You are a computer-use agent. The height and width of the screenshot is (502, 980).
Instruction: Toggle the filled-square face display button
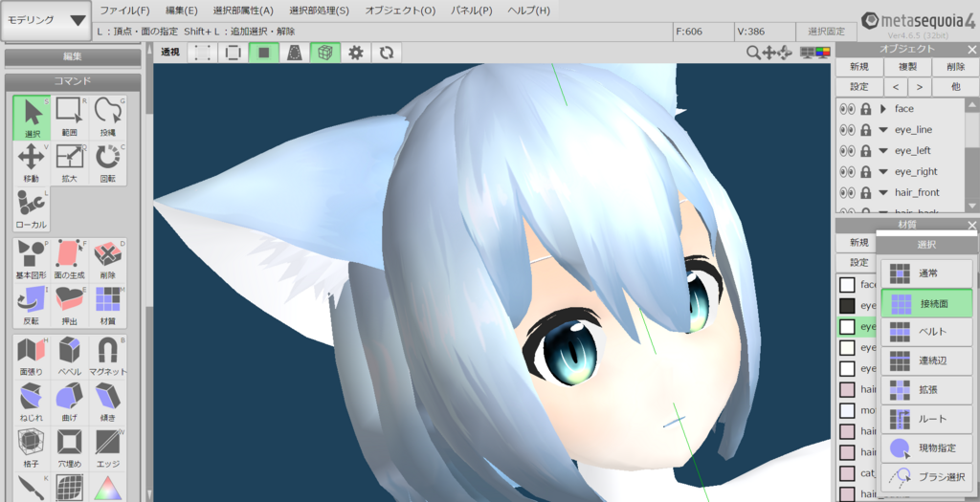(x=264, y=54)
